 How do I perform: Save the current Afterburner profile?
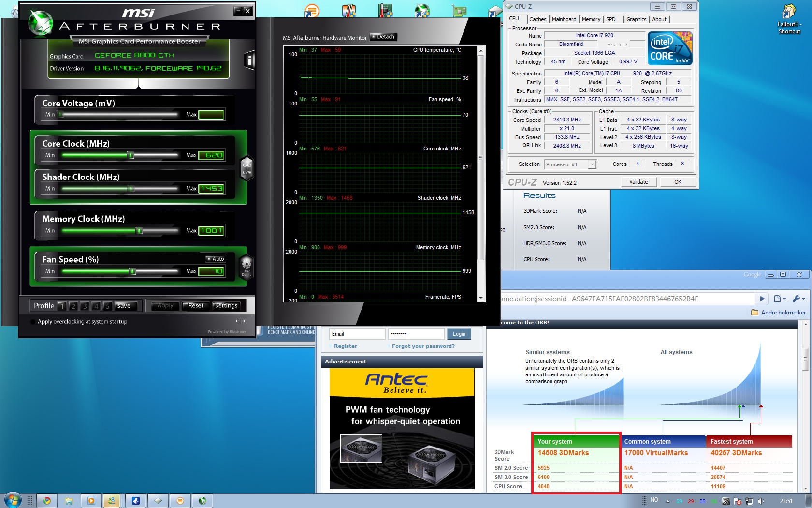tap(126, 306)
